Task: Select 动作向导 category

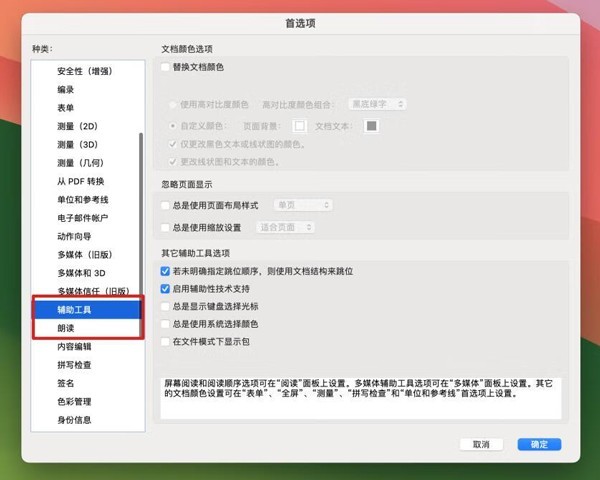Action: pyautogui.click(x=88, y=237)
